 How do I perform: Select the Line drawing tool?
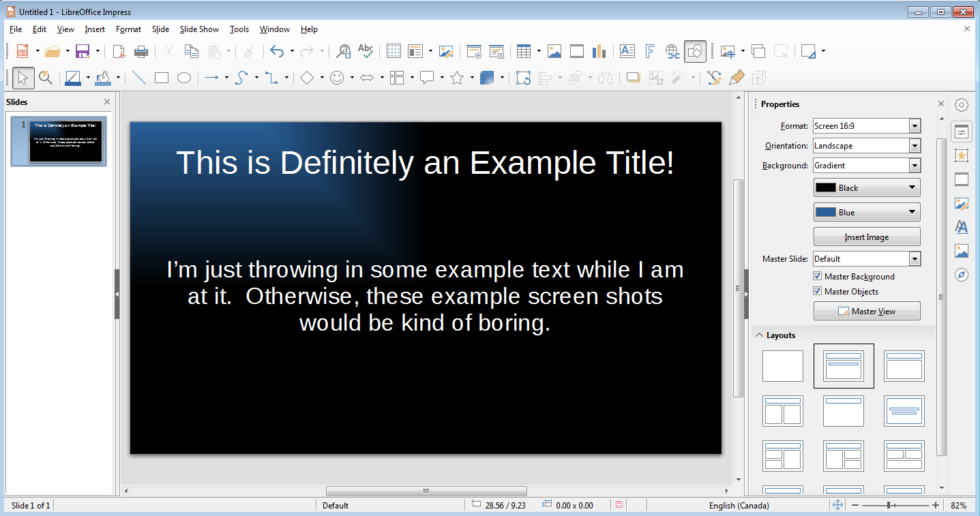point(139,78)
